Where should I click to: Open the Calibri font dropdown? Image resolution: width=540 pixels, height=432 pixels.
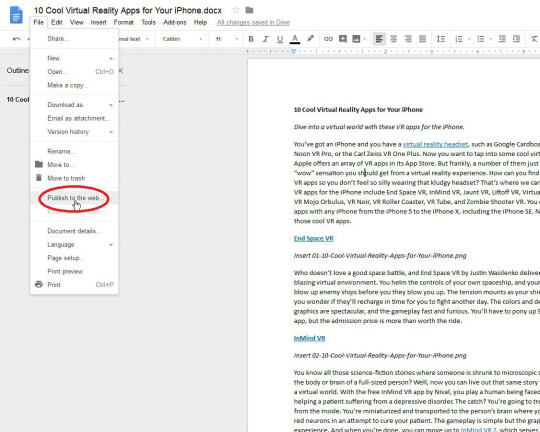[x=182, y=39]
